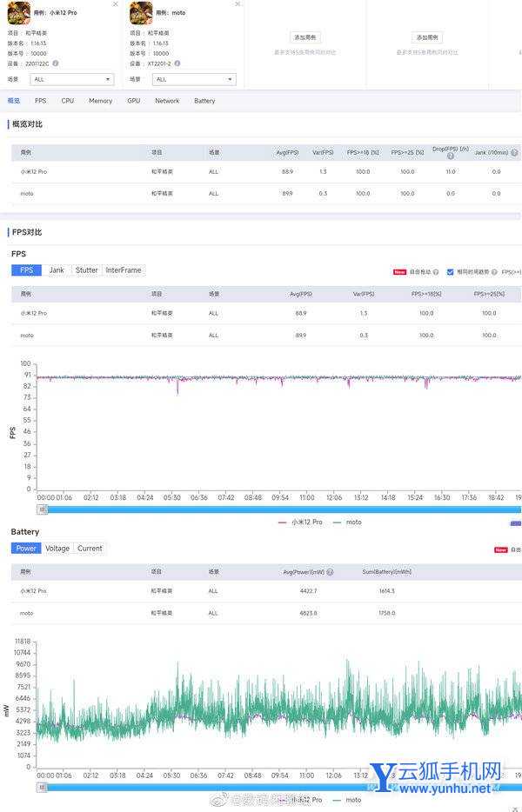The width and height of the screenshot is (522, 812).
Task: Open scene dropdown for moto case
Action: [x=194, y=79]
